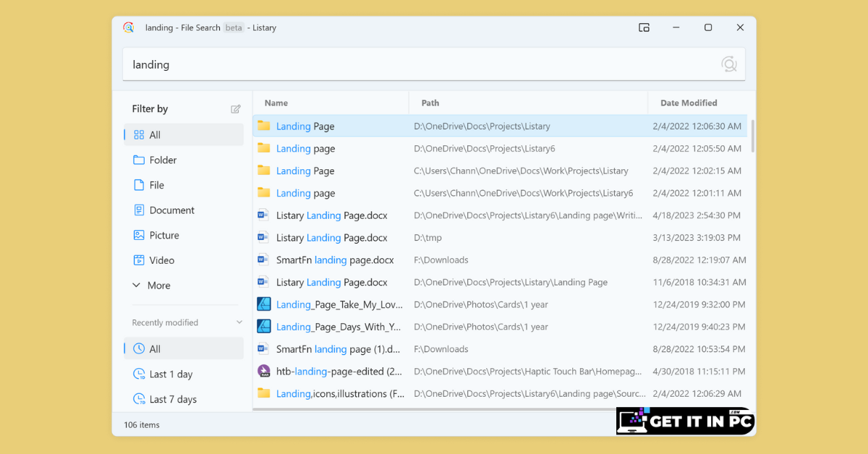Filter results by Folder
Image resolution: width=868 pixels, height=454 pixels.
tap(184, 160)
